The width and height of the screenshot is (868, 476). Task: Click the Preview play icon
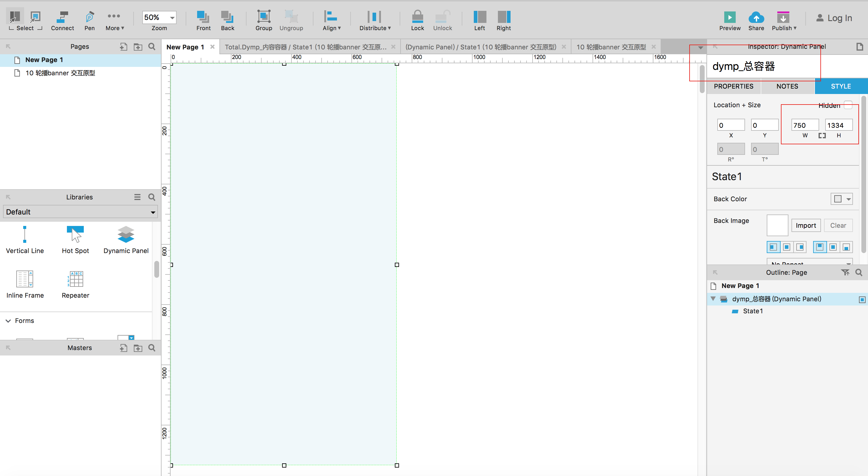(729, 17)
